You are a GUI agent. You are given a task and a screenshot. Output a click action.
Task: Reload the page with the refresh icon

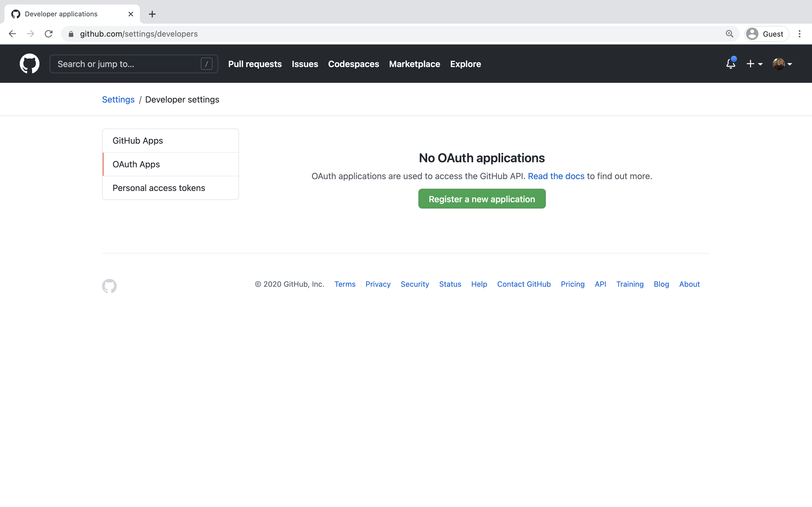(49, 34)
